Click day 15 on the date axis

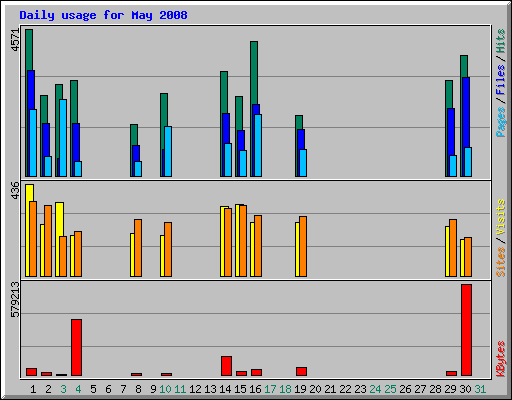click(x=240, y=389)
